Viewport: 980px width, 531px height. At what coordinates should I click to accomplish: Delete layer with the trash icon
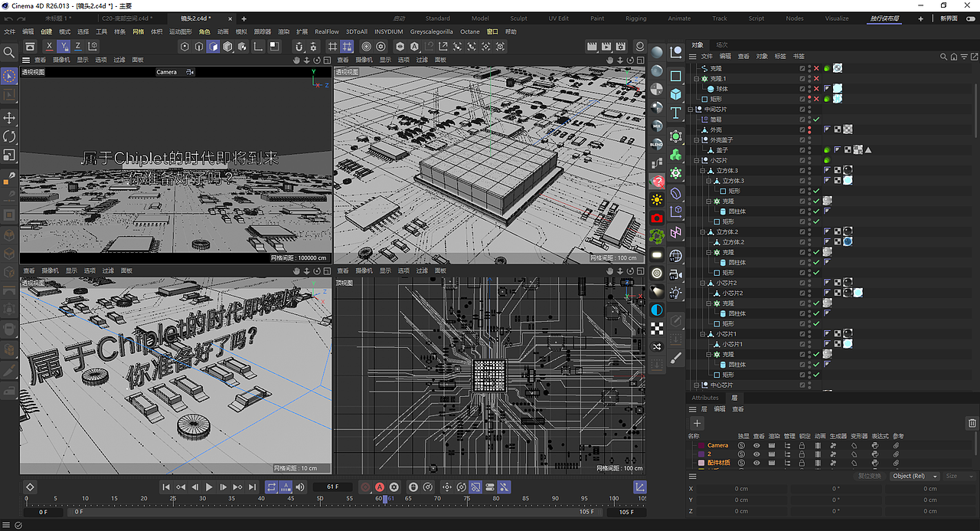pos(972,423)
